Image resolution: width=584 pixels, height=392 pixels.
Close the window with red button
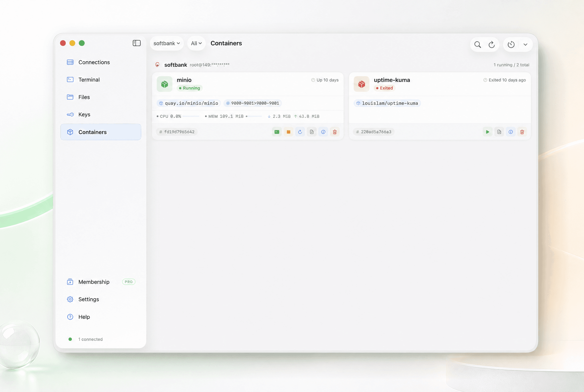(63, 43)
